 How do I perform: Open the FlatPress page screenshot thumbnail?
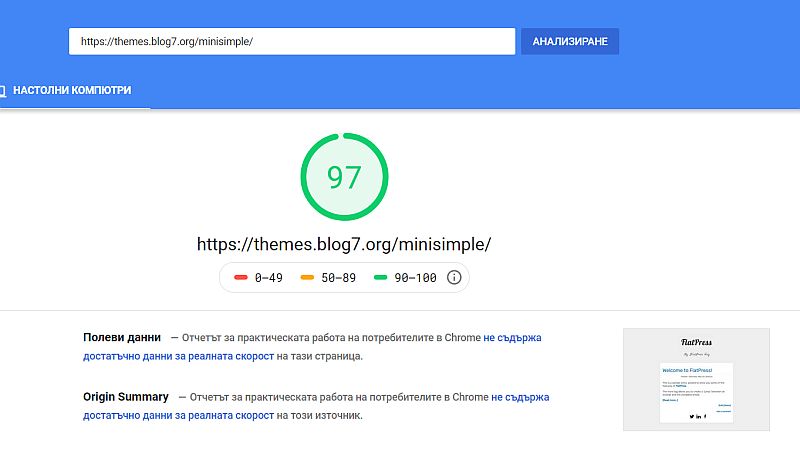(696, 379)
